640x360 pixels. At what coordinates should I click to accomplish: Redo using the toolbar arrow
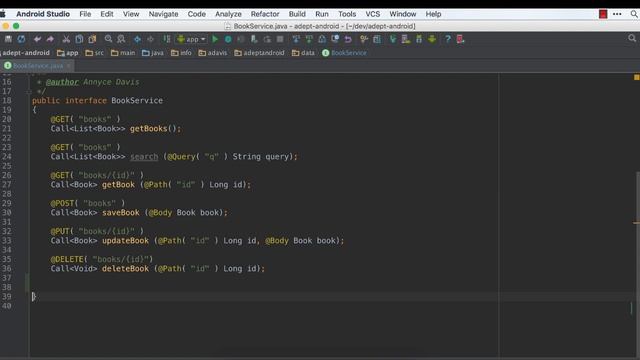tap(50, 39)
